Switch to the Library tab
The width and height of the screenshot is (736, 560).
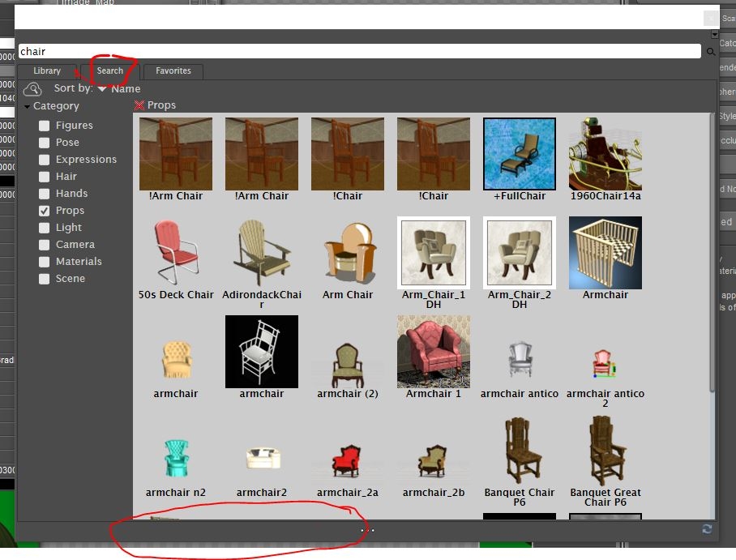47,71
